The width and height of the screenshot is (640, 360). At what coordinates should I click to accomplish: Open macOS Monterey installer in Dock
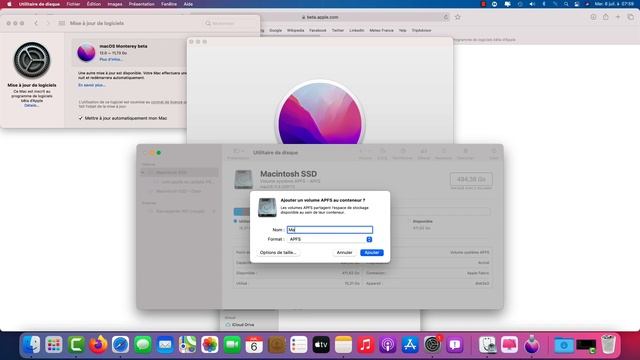532,345
